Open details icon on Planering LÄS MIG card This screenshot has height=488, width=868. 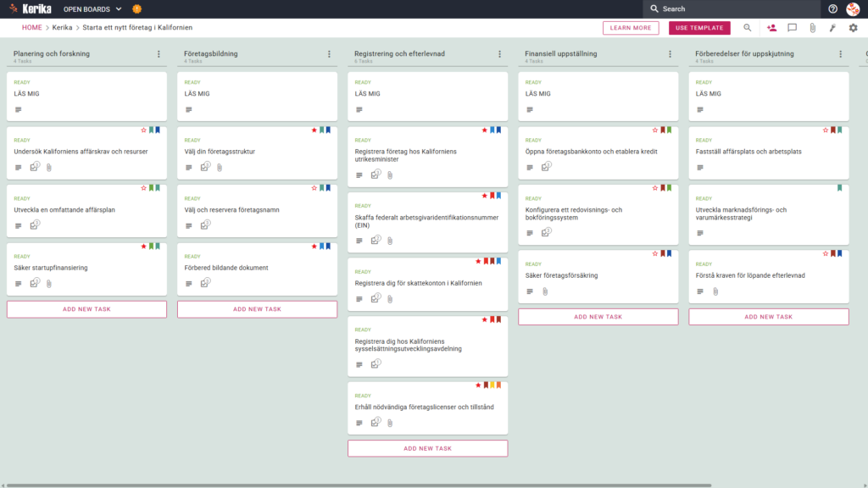coord(19,109)
